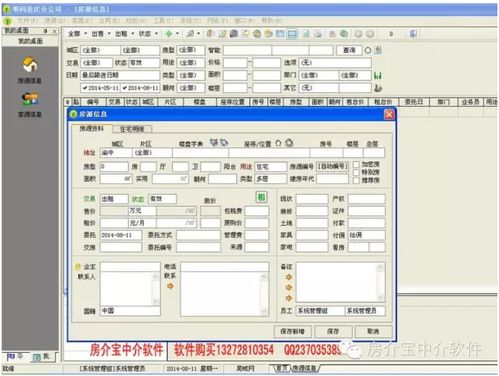The width and height of the screenshot is (499, 376).
Task: Open 客源信息 people icon in sidebar
Action: click(30, 99)
